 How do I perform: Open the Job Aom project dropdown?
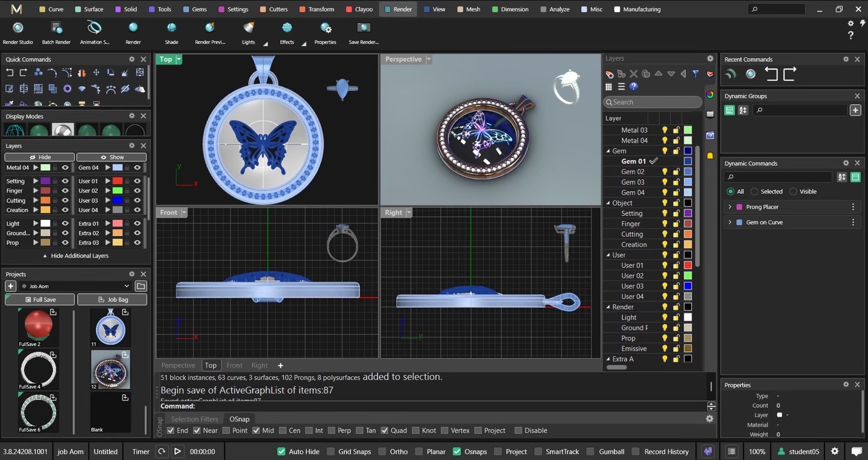click(x=126, y=286)
